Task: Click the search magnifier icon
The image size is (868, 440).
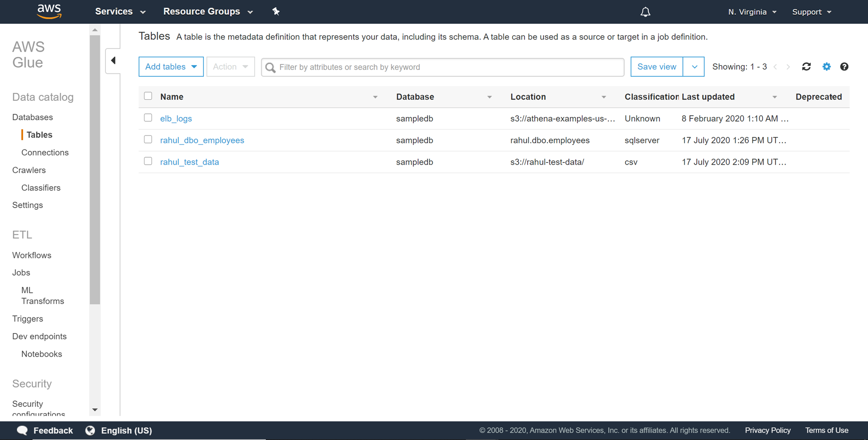Action: click(270, 67)
